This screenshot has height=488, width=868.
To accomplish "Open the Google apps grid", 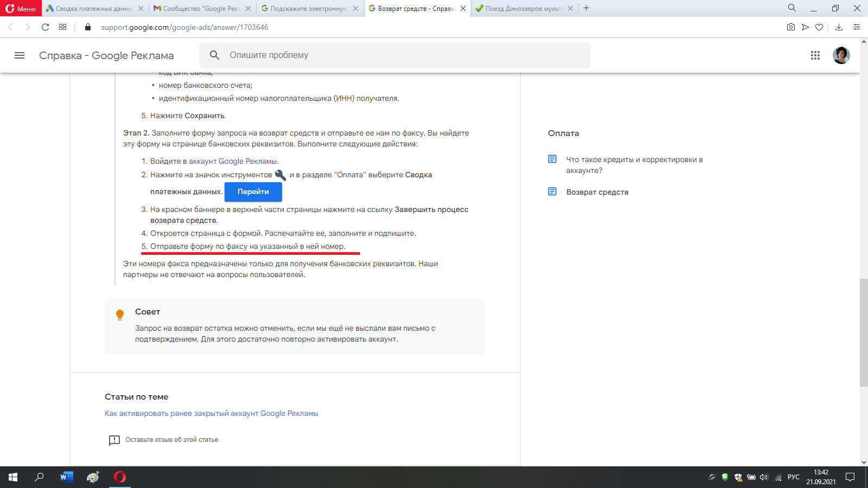I will 815,55.
